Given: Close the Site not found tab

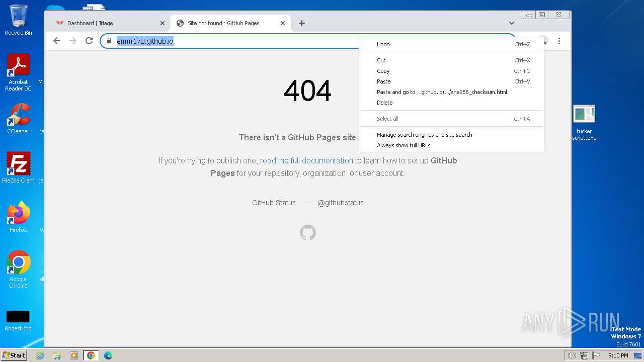Looking at the screenshot, I should point(283,23).
